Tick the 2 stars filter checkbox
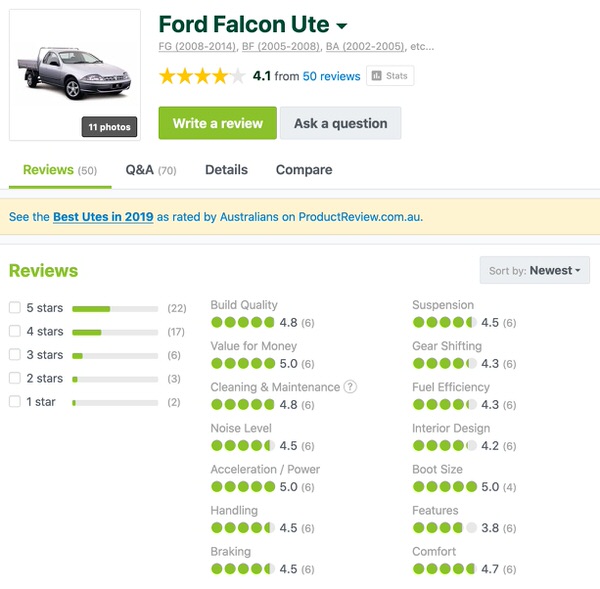This screenshot has height=589, width=600. coord(15,378)
